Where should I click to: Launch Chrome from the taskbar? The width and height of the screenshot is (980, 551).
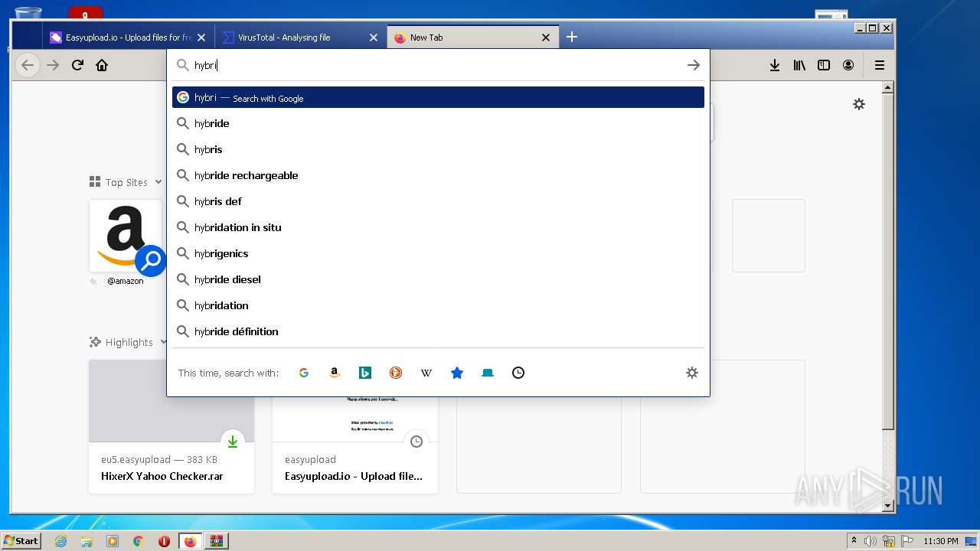(x=139, y=541)
